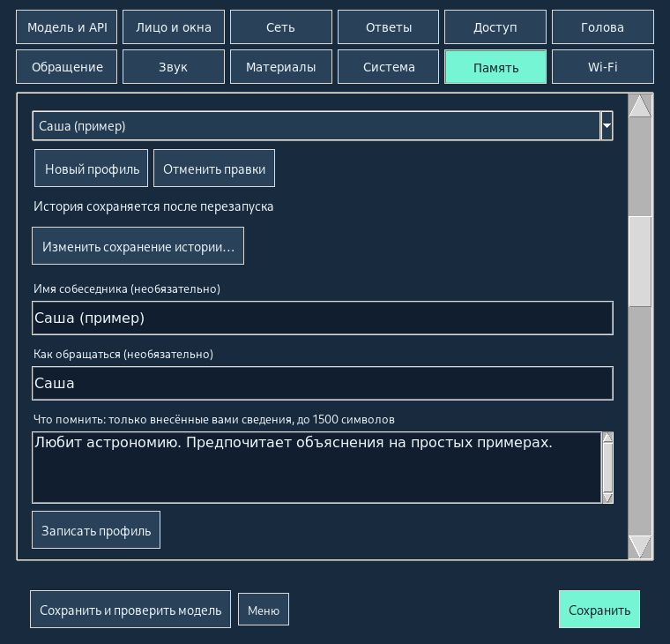Click the memory text area scroll up arrow

pos(607,437)
